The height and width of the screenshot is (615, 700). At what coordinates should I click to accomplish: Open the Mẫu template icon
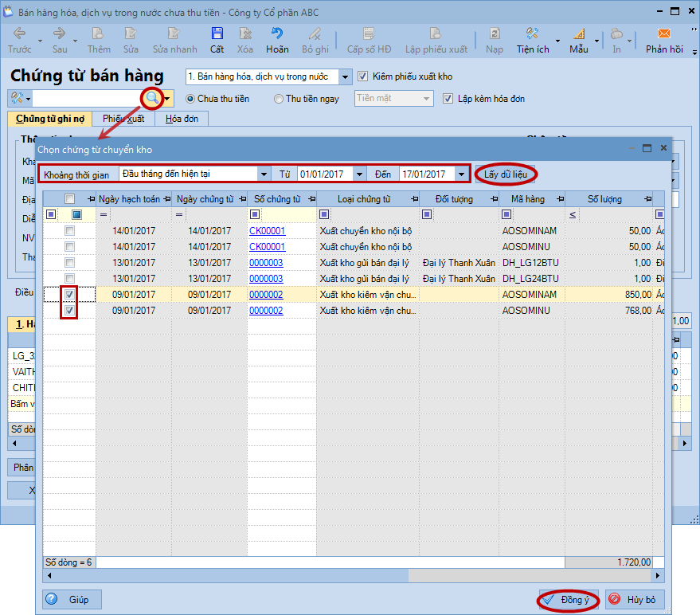click(579, 33)
